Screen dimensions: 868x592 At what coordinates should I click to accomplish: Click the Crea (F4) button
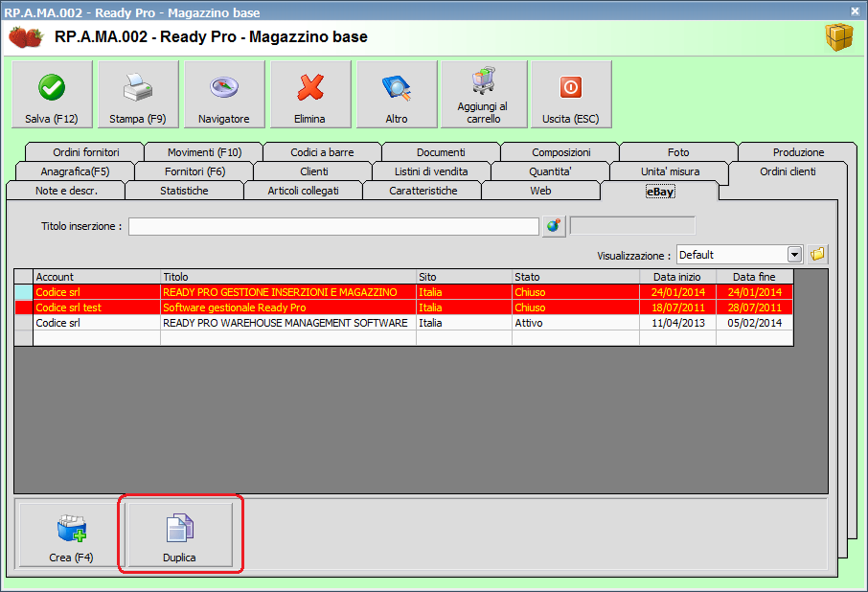pyautogui.click(x=70, y=535)
